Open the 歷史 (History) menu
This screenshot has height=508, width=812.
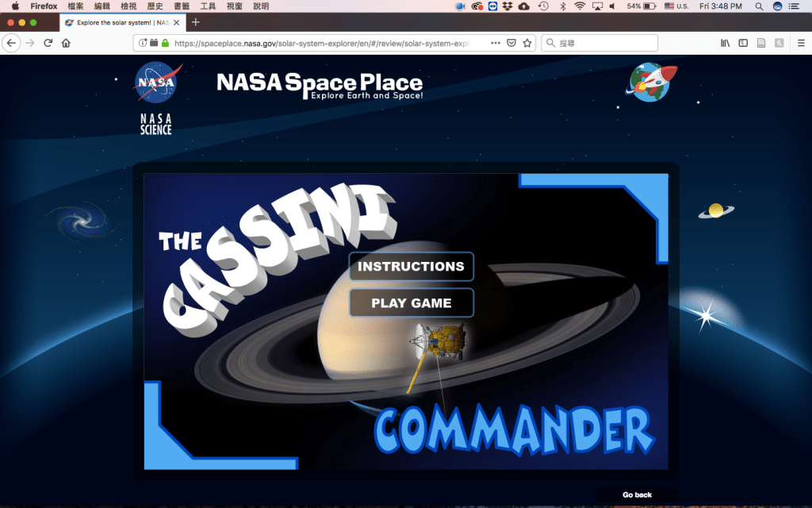coord(154,6)
